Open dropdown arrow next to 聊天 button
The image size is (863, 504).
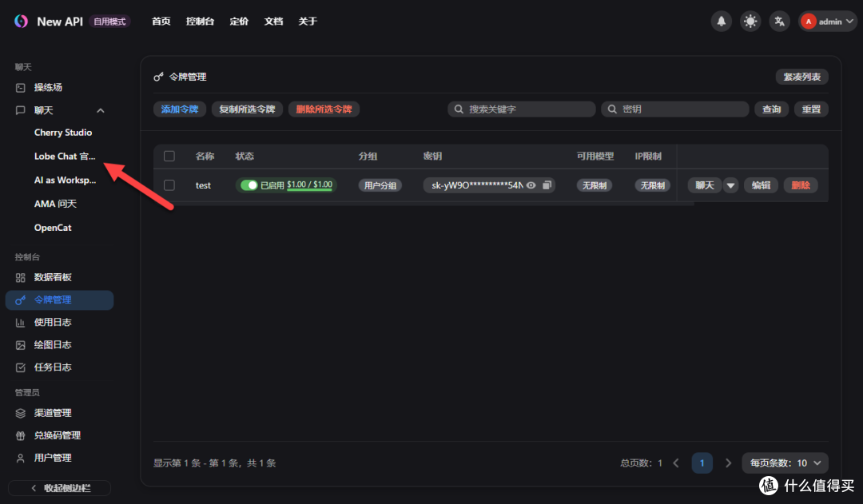pyautogui.click(x=730, y=185)
